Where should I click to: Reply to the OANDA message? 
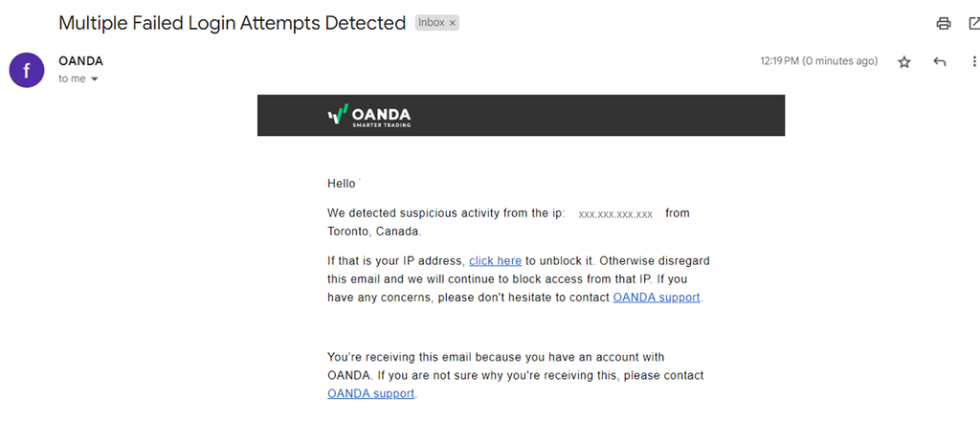point(939,62)
